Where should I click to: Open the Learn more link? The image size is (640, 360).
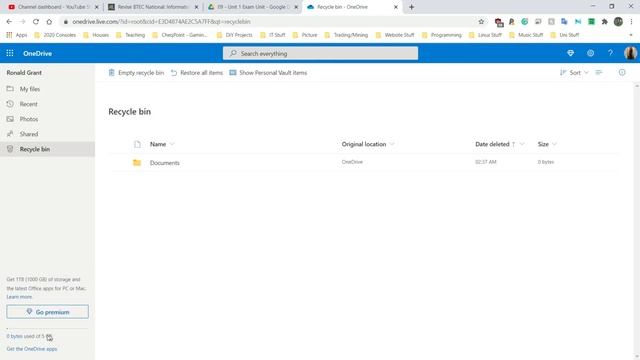[19, 297]
